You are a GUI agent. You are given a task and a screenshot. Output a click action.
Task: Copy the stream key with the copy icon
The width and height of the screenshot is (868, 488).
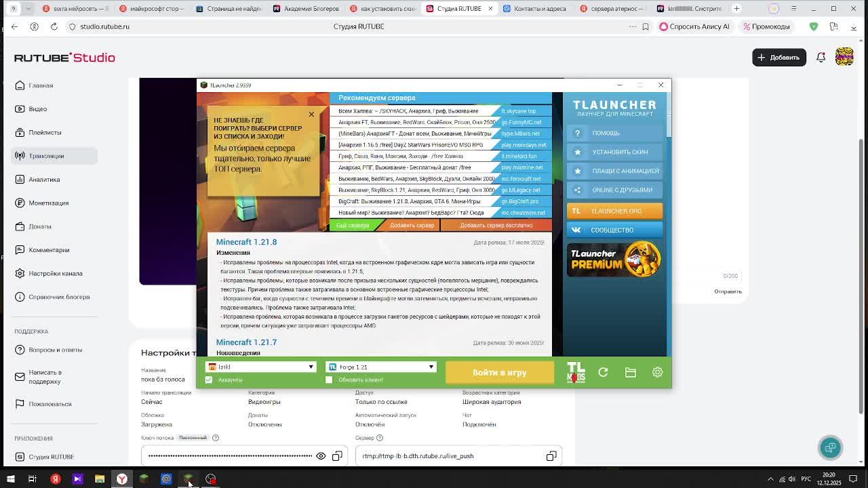point(337,456)
